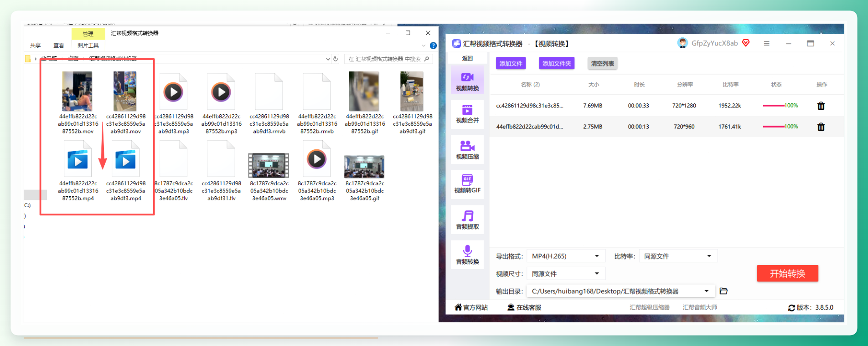This screenshot has width=868, height=346.
Task: Select file 44effb822d22cab99c01d1331687552b.rmvb
Action: click(317, 103)
